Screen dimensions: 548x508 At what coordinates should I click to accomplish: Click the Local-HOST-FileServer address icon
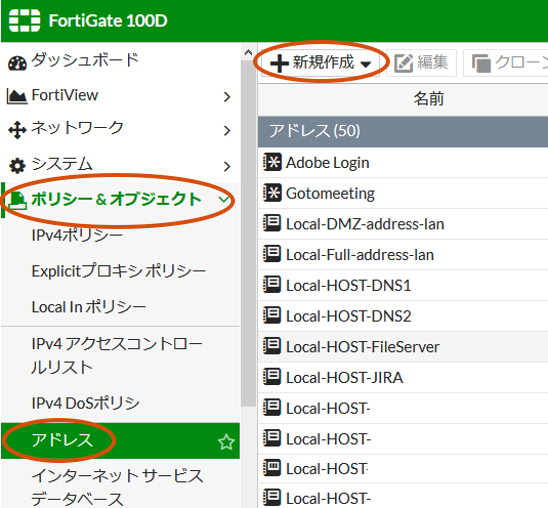tap(272, 346)
